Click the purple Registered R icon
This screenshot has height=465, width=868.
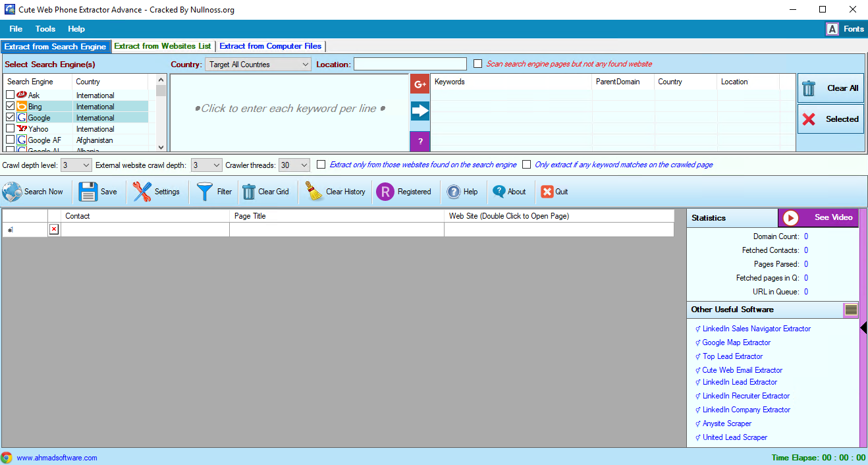point(385,192)
